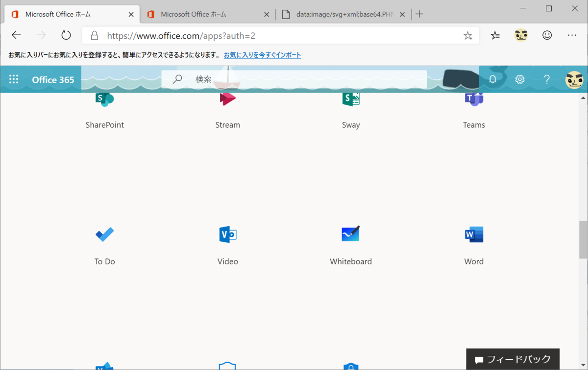Click the お気に入りを今すぐインポート link

click(262, 55)
